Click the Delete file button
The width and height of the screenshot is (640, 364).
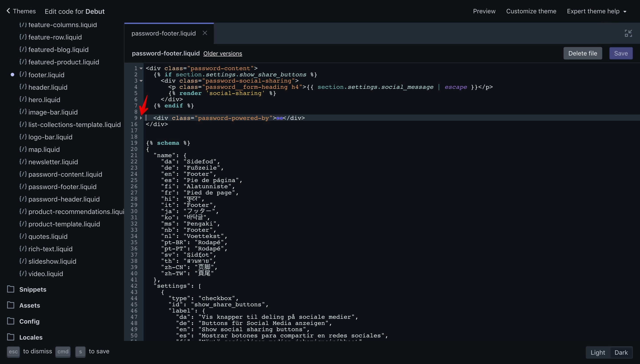[x=582, y=53]
